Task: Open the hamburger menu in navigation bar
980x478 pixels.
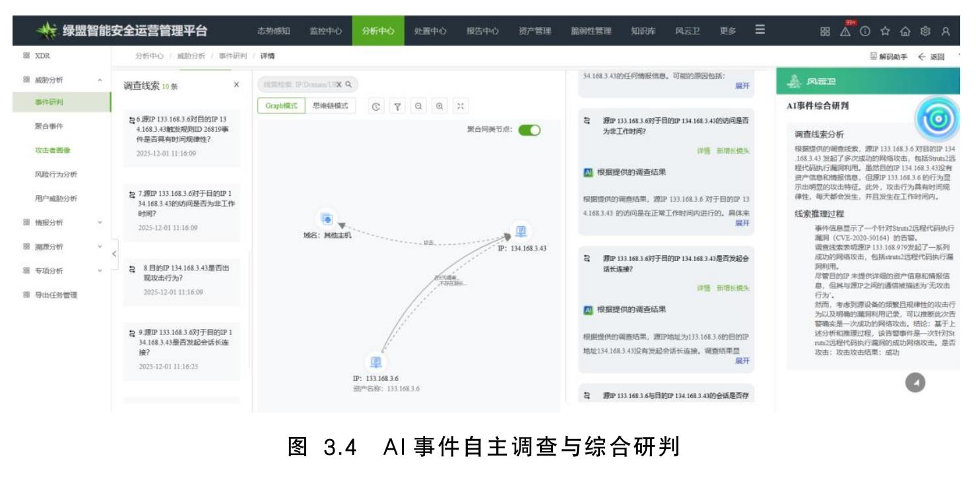Action: click(x=760, y=30)
